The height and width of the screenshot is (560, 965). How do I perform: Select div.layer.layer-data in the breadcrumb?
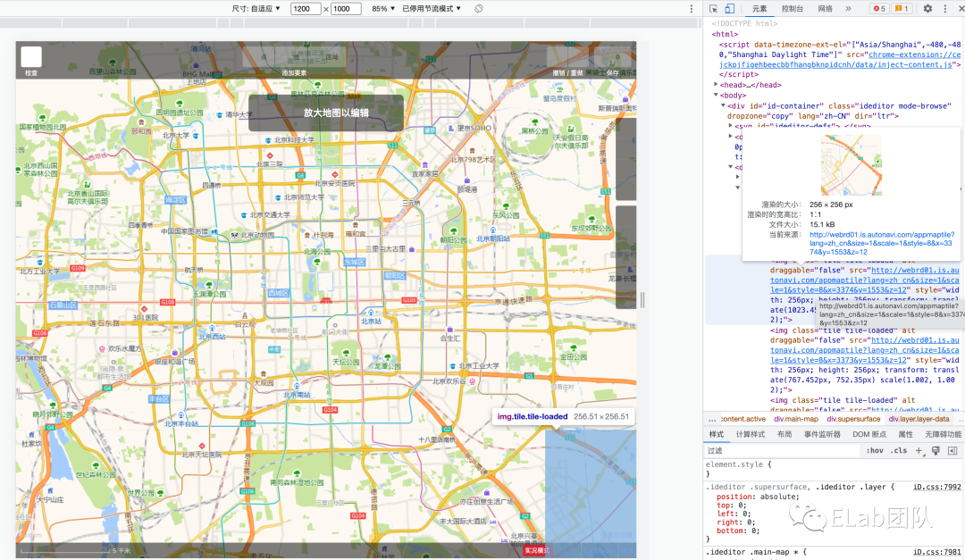[919, 419]
